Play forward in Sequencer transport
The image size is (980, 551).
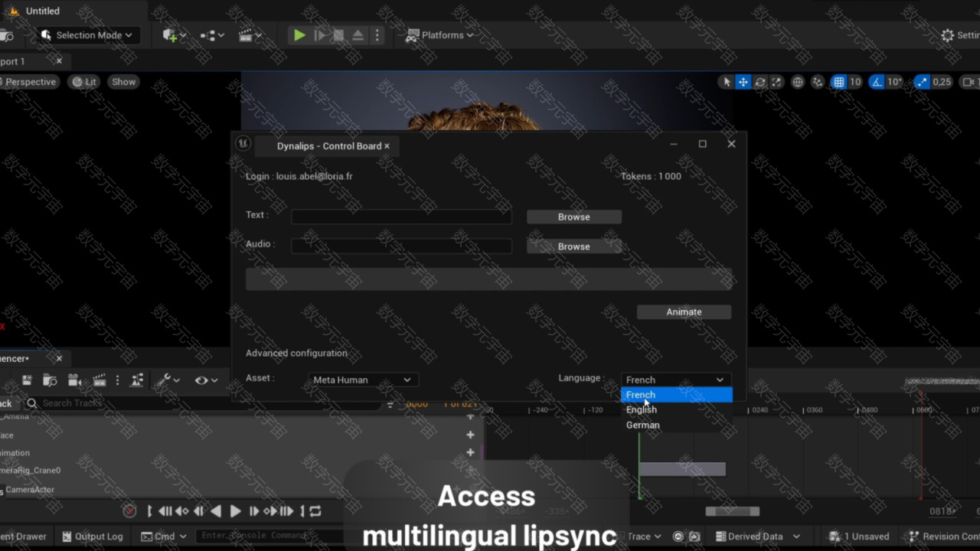point(235,511)
